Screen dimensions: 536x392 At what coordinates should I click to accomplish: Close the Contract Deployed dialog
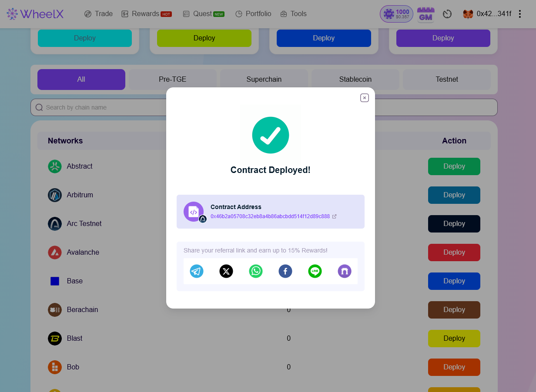pos(365,98)
